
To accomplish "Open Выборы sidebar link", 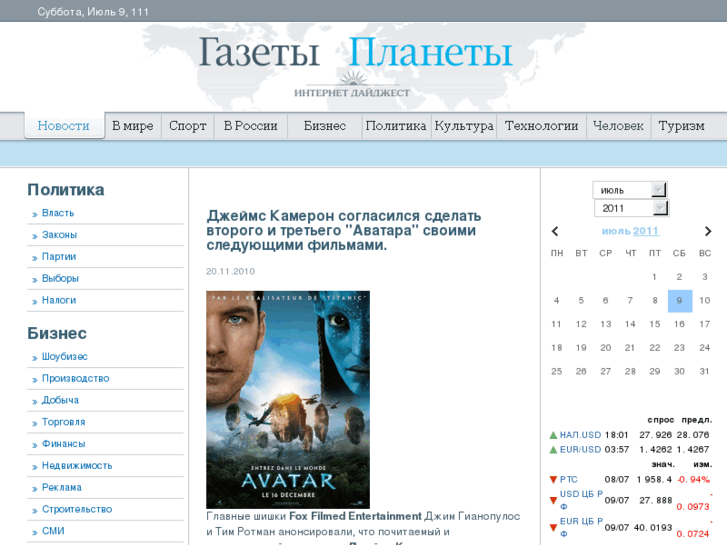I will (60, 278).
